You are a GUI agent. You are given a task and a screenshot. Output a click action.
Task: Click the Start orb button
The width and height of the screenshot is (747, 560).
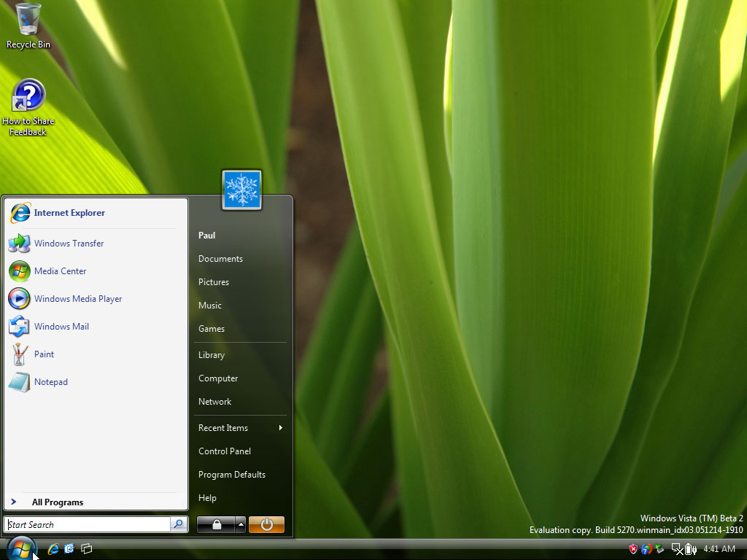[21, 548]
